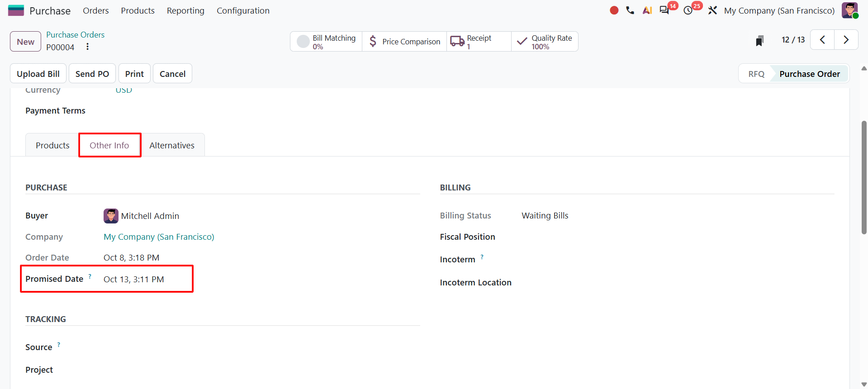This screenshot has width=868, height=389.
Task: Click the Promised Date field value
Action: coord(134,279)
